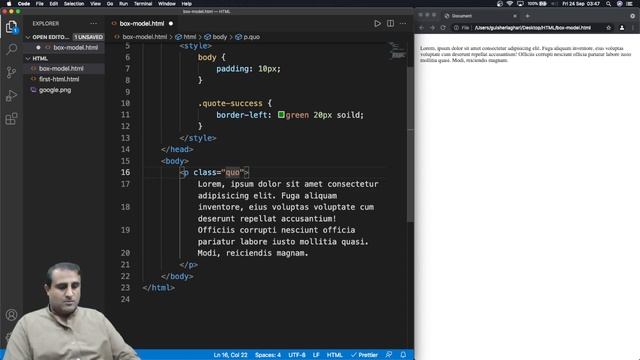Screen dimensions: 640x360
Task: Collapse the HTML folder section
Action: tap(28, 59)
